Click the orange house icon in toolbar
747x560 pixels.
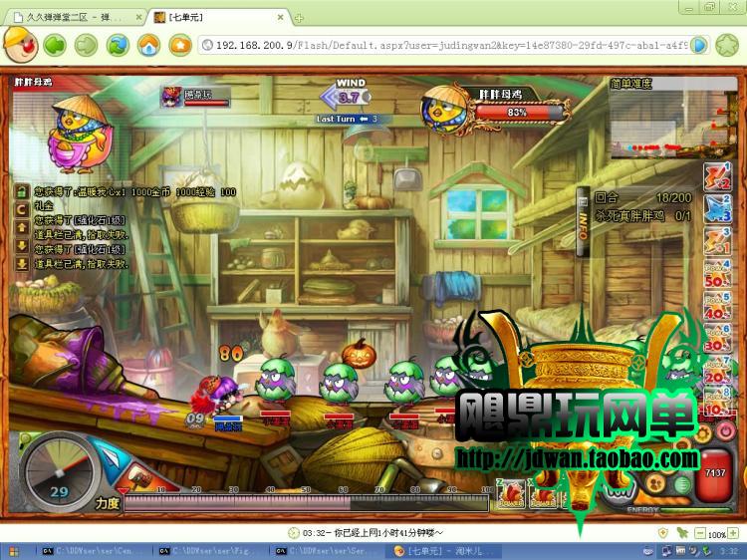[x=180, y=46]
